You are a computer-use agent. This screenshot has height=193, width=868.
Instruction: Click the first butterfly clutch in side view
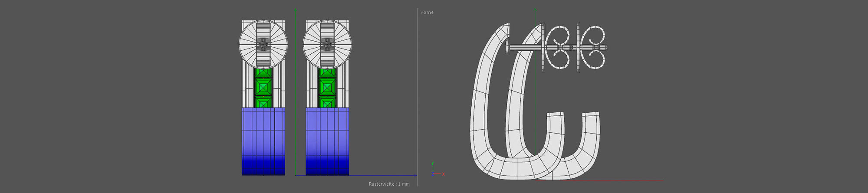tap(558, 47)
